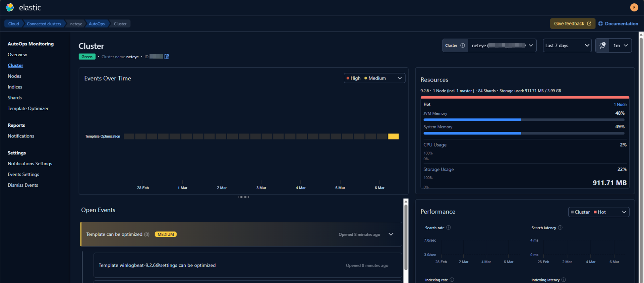644x283 pixels.
Task: Collapse the Template can be optimized event
Action: tap(391, 234)
